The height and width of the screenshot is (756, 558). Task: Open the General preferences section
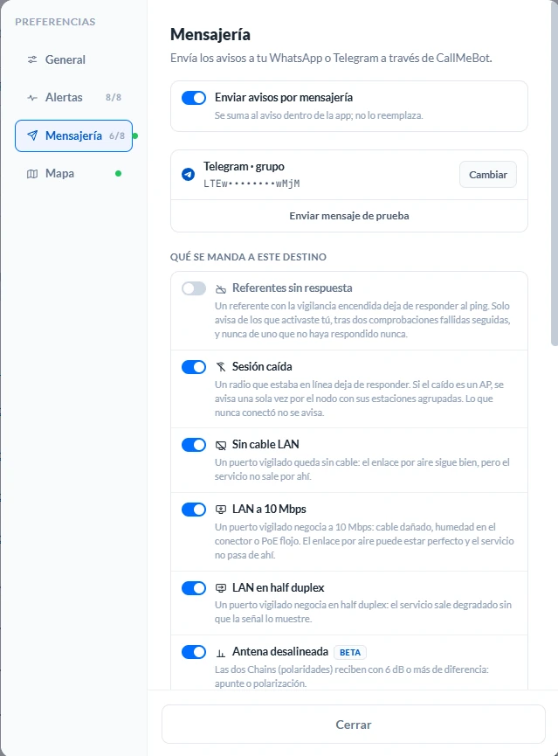tap(73, 59)
